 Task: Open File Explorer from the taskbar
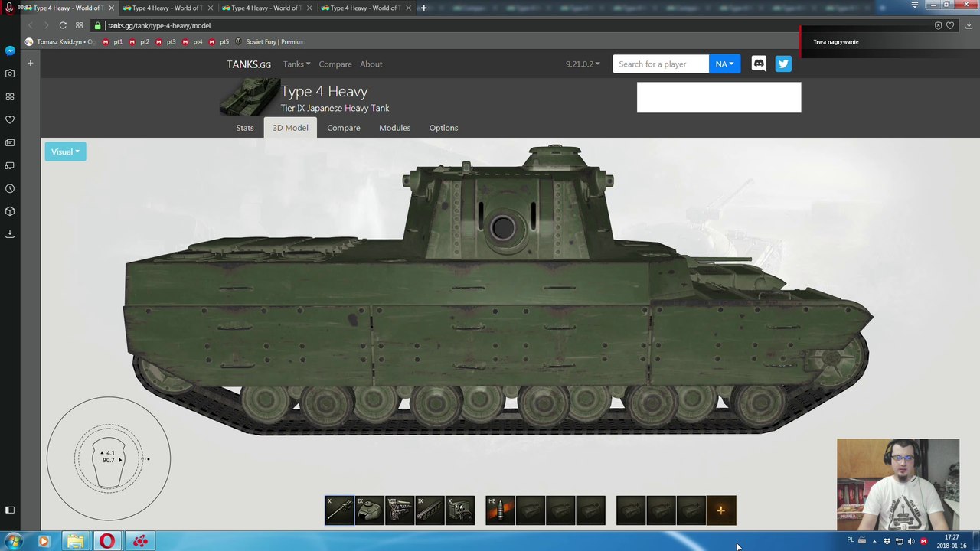click(75, 542)
